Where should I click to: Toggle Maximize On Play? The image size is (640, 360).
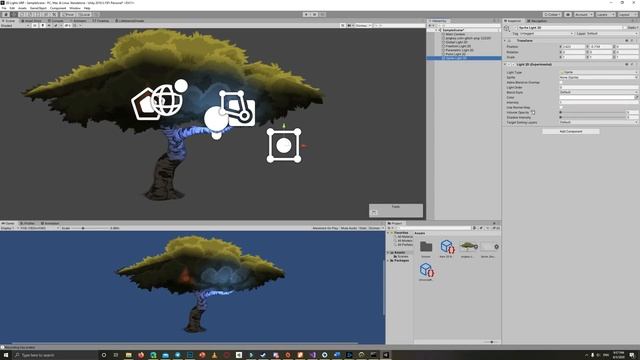tap(325, 228)
